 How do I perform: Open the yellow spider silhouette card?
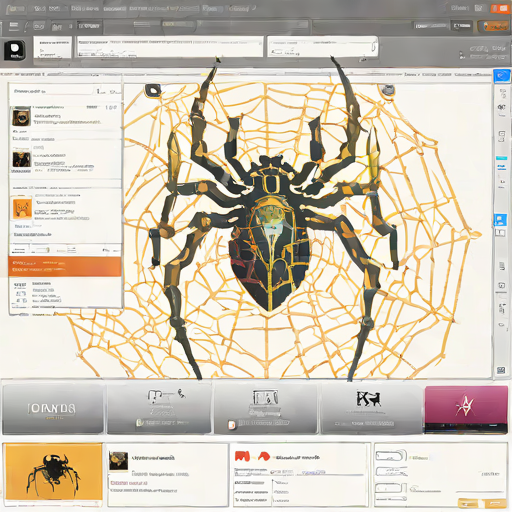[x=53, y=472]
